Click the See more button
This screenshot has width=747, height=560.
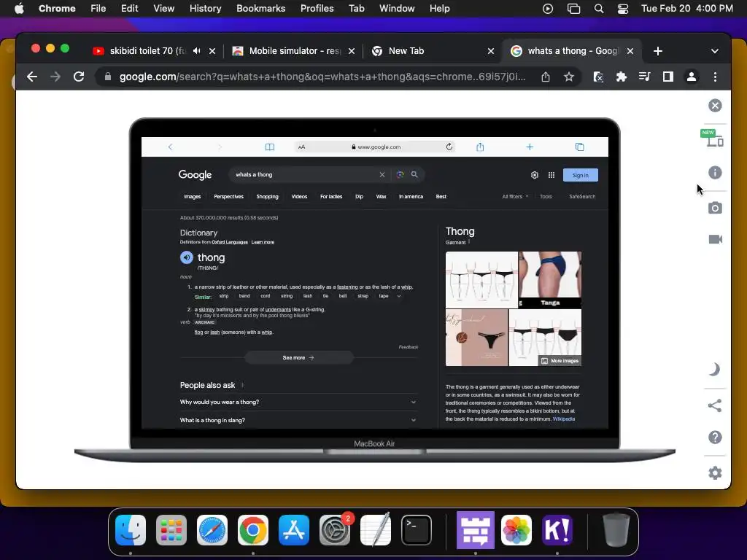298,357
